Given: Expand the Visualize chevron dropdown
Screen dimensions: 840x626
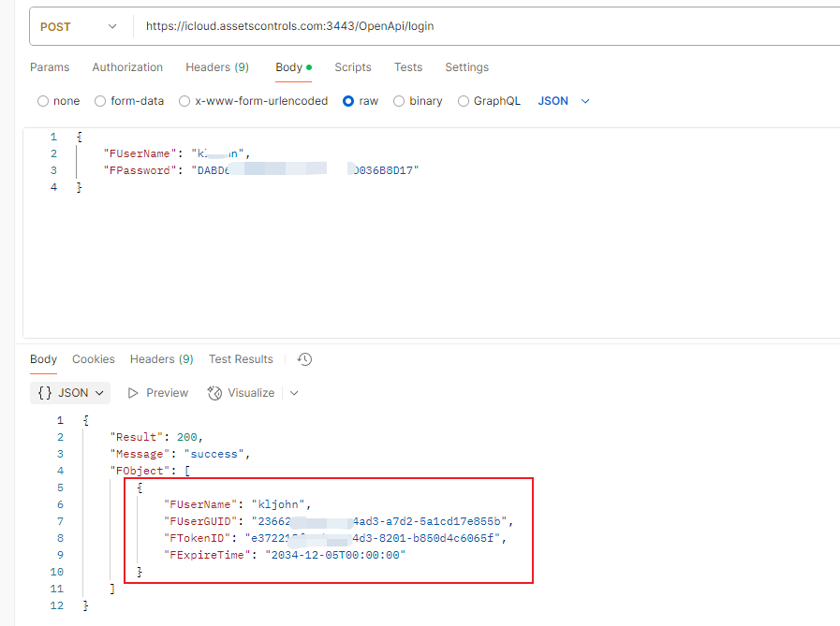Looking at the screenshot, I should pyautogui.click(x=294, y=393).
